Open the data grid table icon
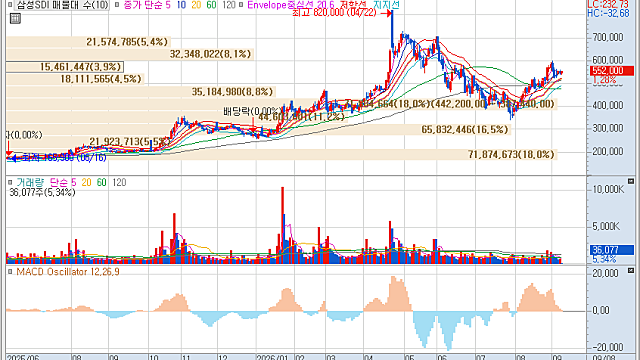640x360 pixels. coord(15,18)
